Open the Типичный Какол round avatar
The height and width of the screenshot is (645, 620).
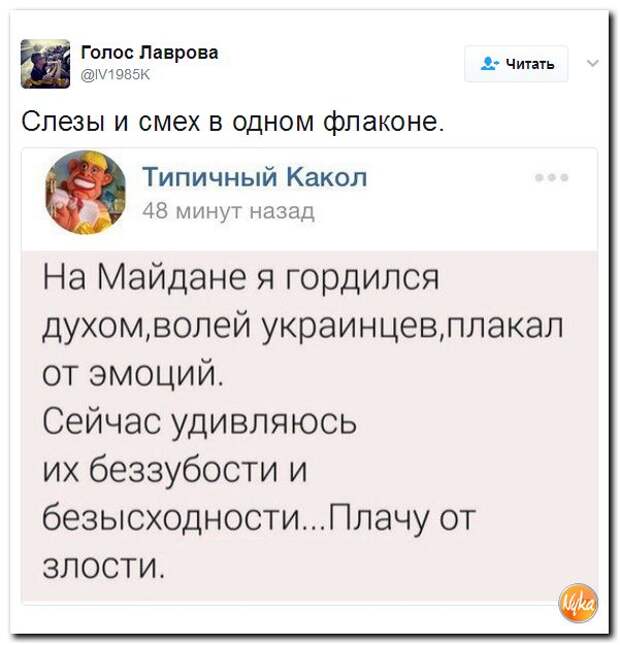[x=86, y=192]
